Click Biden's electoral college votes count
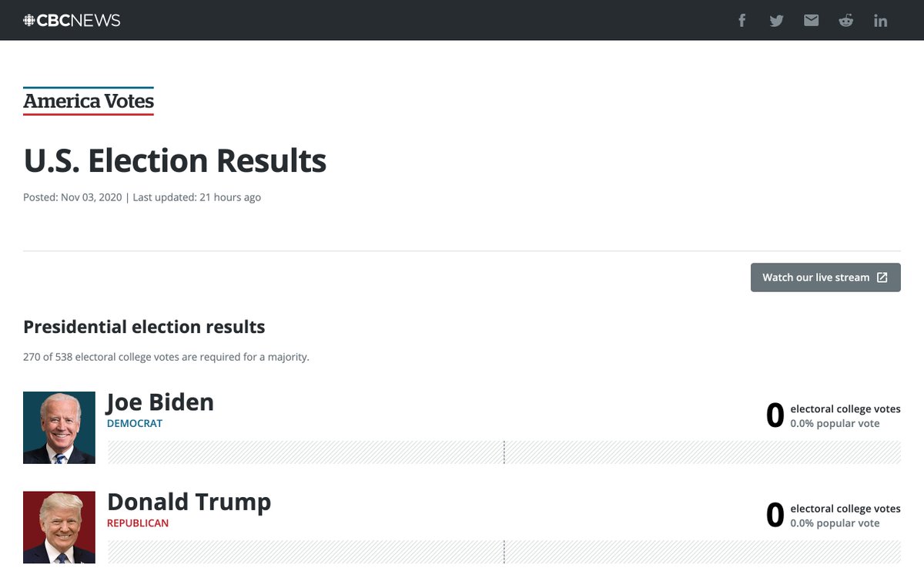This screenshot has width=924, height=578. pyautogui.click(x=775, y=416)
